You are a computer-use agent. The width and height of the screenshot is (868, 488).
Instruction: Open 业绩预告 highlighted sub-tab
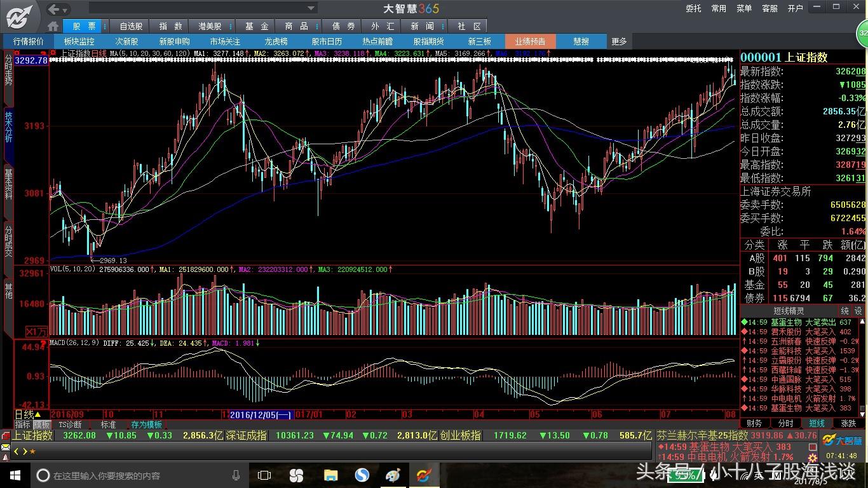click(530, 41)
